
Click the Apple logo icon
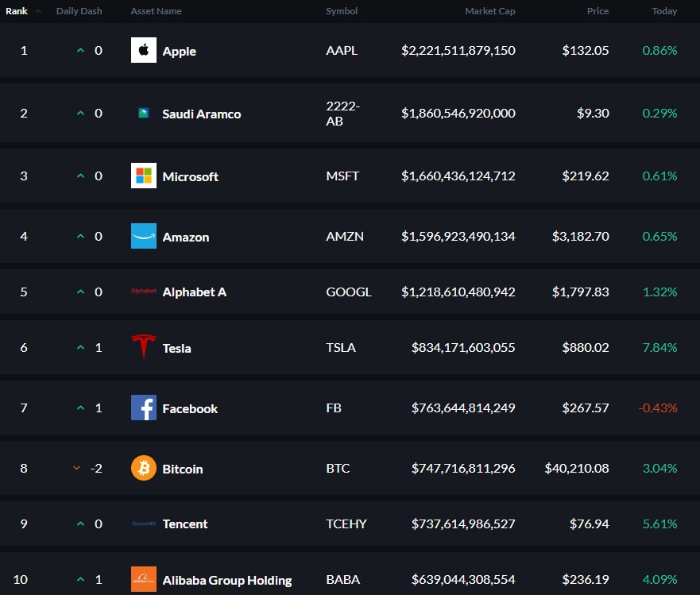click(x=144, y=51)
